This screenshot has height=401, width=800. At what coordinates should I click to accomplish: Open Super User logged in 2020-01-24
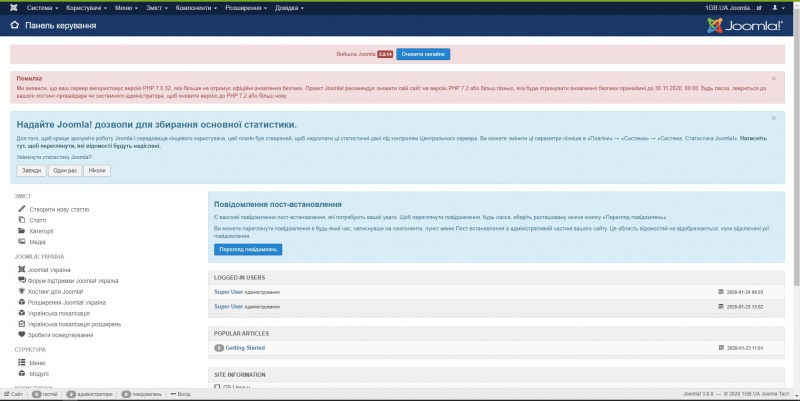point(229,292)
